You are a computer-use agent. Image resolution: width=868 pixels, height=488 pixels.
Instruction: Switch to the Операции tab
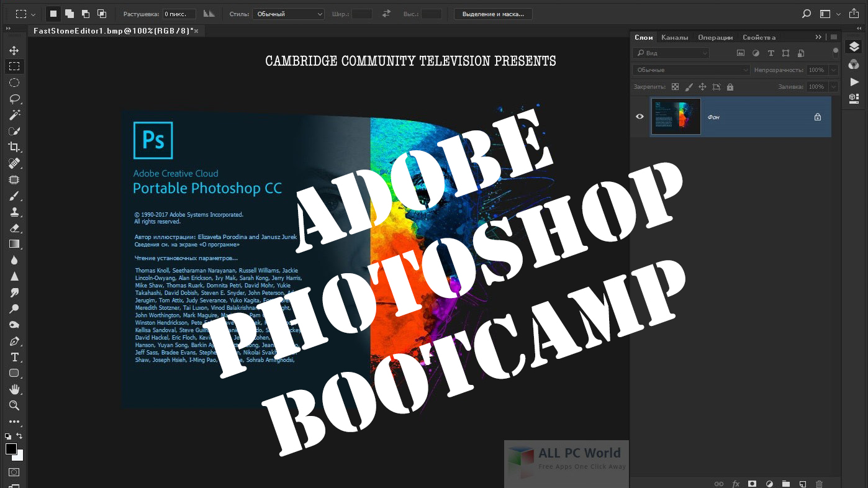715,37
